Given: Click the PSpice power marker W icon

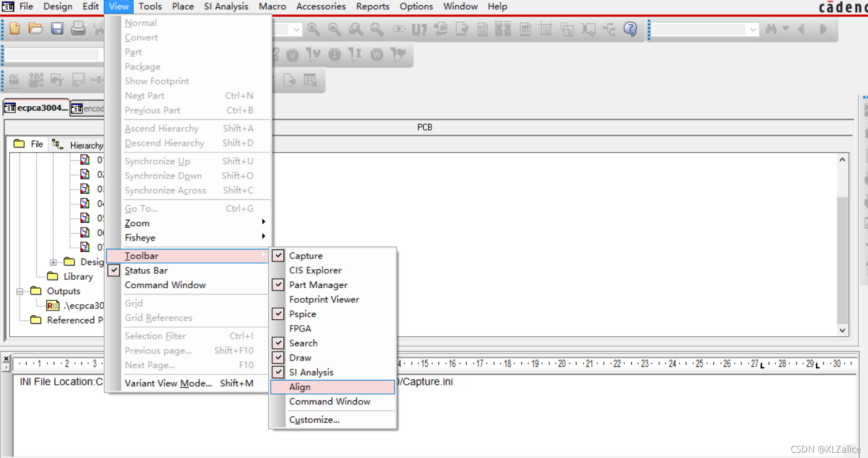Looking at the screenshot, I should point(377,55).
